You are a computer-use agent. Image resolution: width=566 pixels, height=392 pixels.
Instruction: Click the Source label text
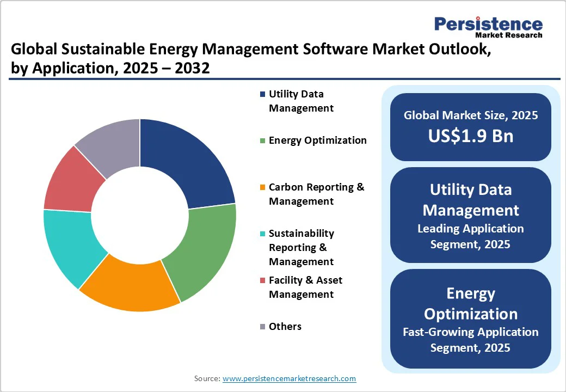coord(207,378)
